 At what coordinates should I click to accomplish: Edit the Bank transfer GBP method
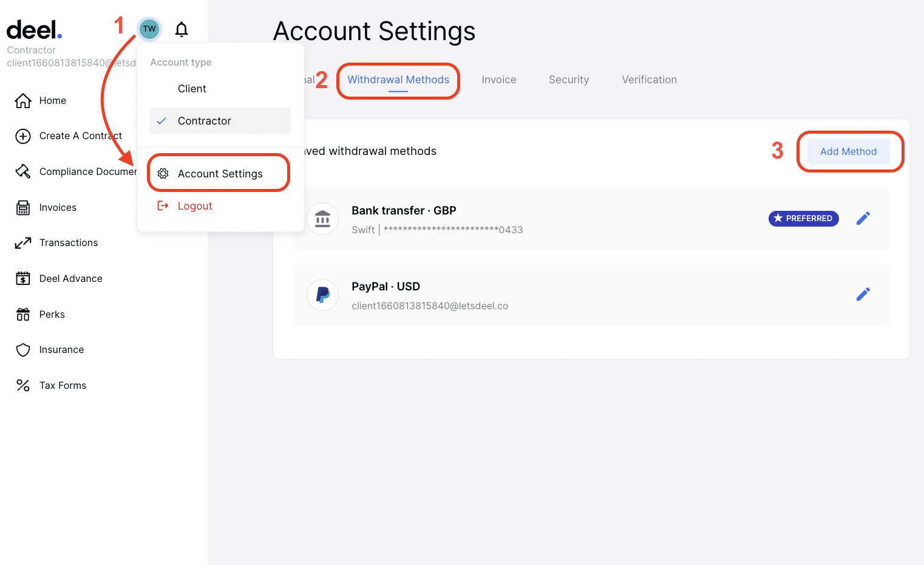(x=863, y=218)
